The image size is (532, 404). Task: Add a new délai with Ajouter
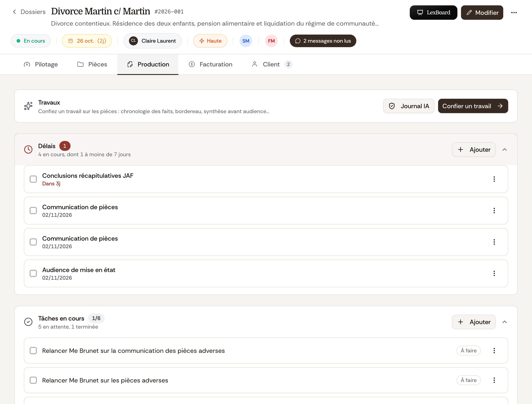coord(474,150)
